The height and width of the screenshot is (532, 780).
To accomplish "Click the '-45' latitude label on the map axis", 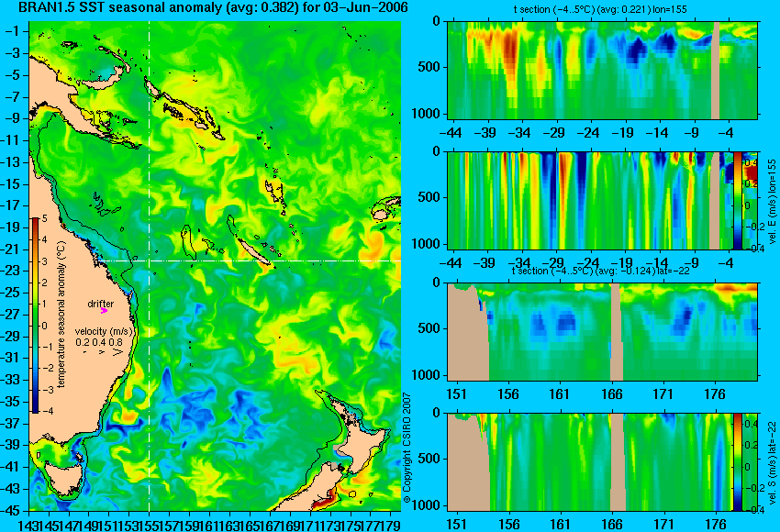I will click(x=14, y=510).
